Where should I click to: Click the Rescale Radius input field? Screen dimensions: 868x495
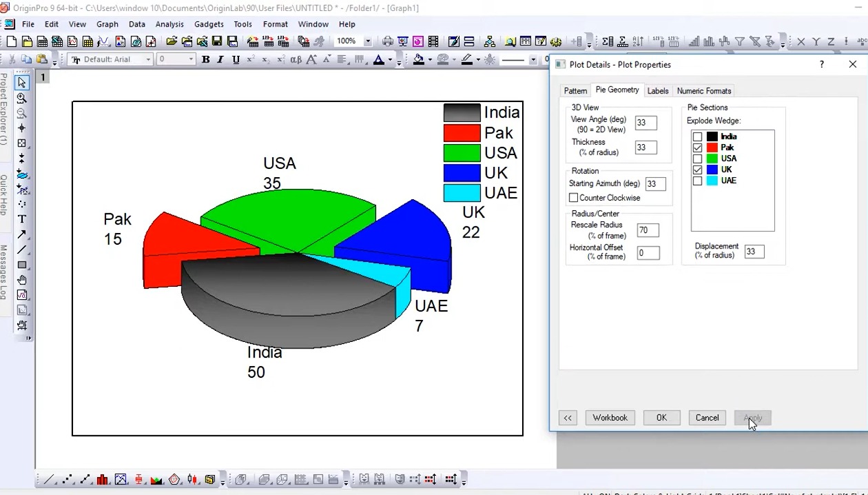coord(648,230)
